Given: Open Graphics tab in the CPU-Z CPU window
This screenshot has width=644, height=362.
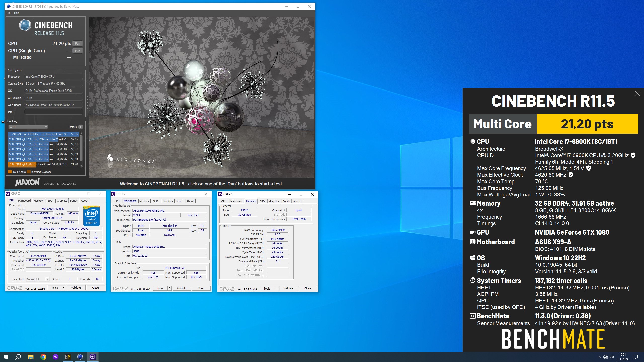Looking at the screenshot, I should 62,201.
